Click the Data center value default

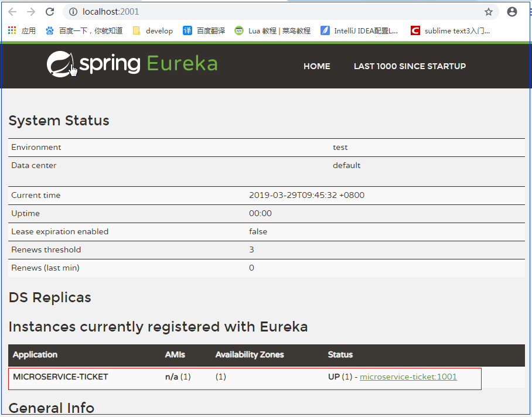pos(346,165)
